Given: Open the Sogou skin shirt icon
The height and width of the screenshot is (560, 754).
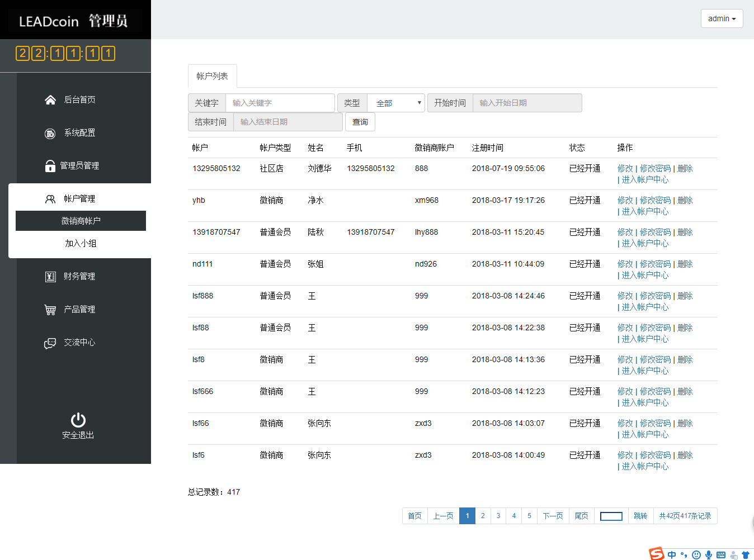Looking at the screenshot, I should (x=746, y=554).
